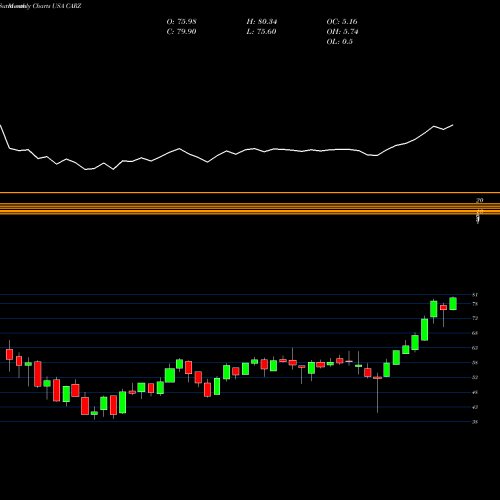500x500 pixels.
Task: Click the 20 label on the orange indicator panel
Action: pyautogui.click(x=480, y=200)
